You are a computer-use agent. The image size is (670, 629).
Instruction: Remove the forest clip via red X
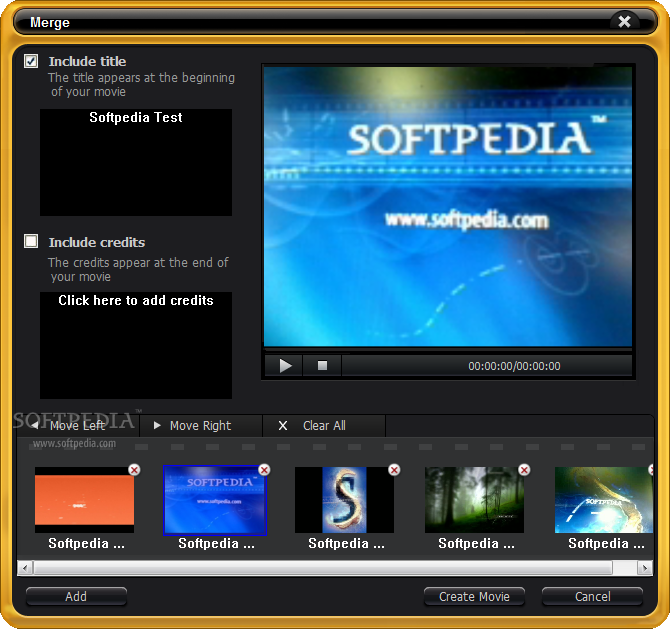(x=524, y=470)
